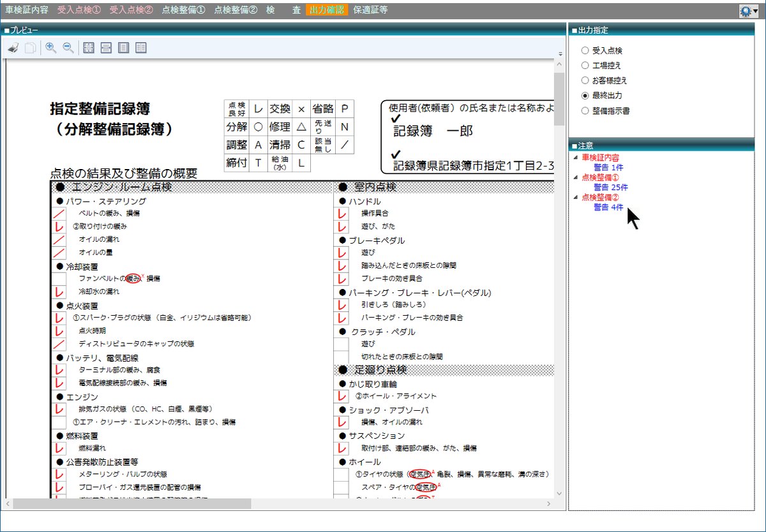Click the copy pages icon in the preview toolbar

pos(30,48)
